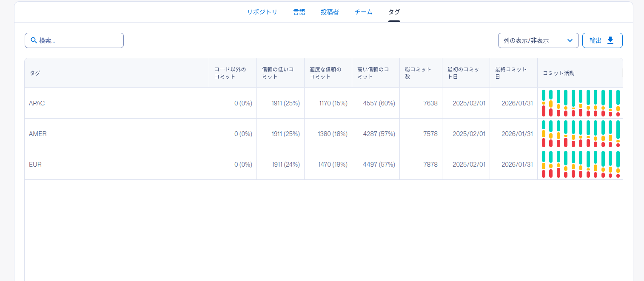The image size is (644, 281).
Task: Click the chevron on column visibility dropdown
Action: (570, 40)
